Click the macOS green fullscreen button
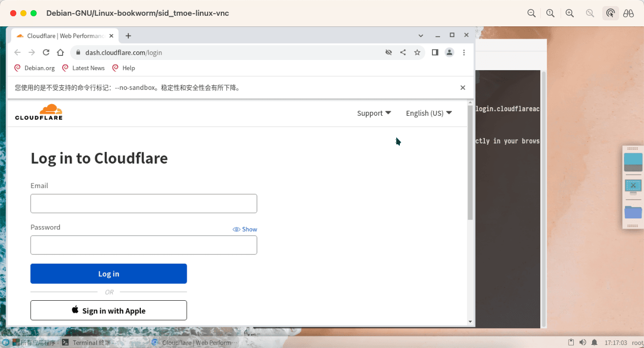 [34, 13]
